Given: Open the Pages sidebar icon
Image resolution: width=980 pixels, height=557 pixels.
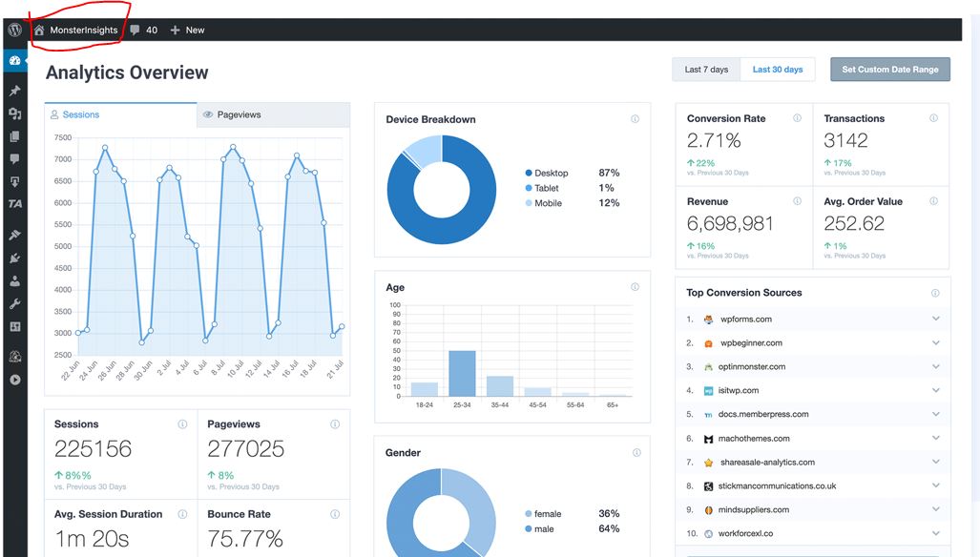Looking at the screenshot, I should pos(15,136).
